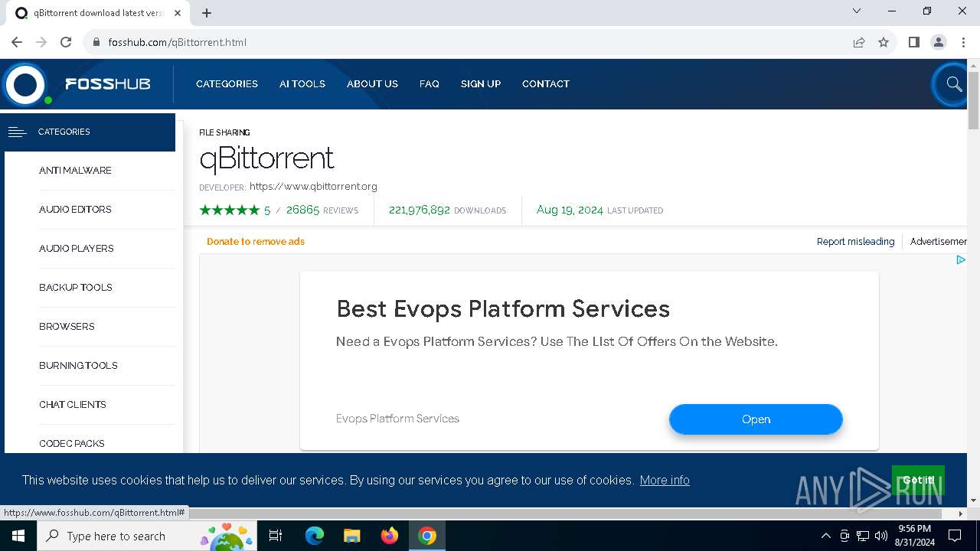Screen dimensions: 980x551
Task: Click the Best Evops Platform Services headline
Action: [x=503, y=309]
